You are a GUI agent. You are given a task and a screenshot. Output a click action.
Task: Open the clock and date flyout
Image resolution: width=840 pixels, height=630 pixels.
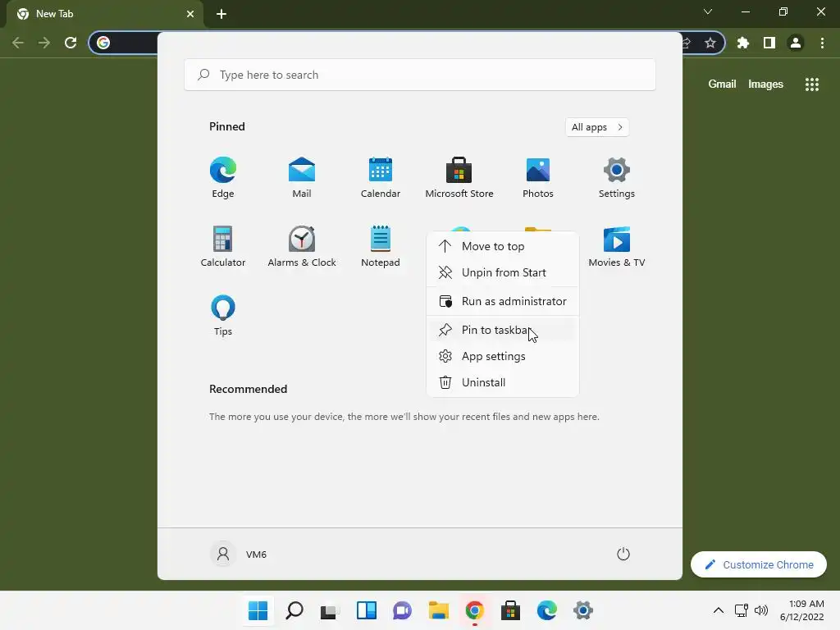802,610
